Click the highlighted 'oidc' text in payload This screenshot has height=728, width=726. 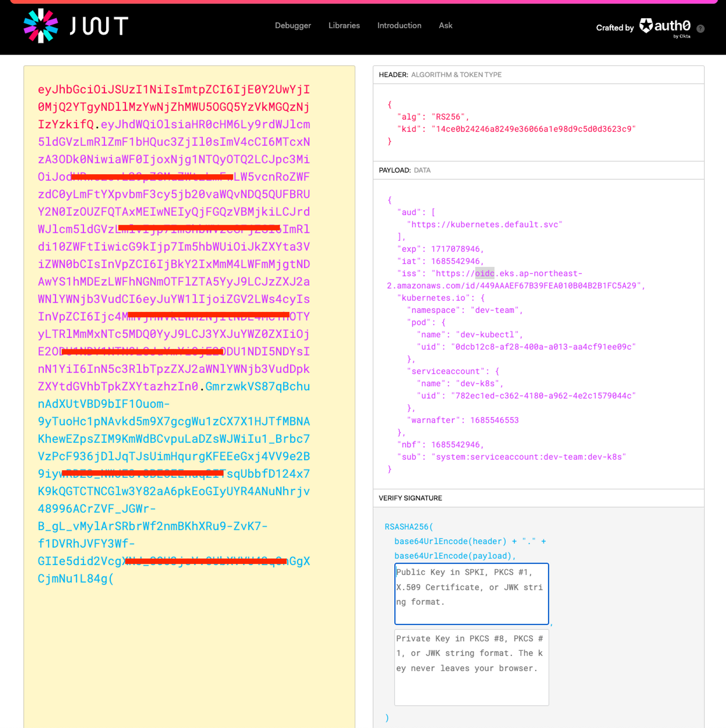(484, 273)
